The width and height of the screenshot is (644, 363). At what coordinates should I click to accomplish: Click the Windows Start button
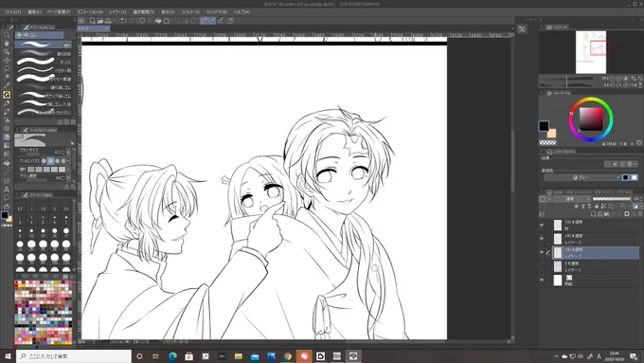pos(8,356)
